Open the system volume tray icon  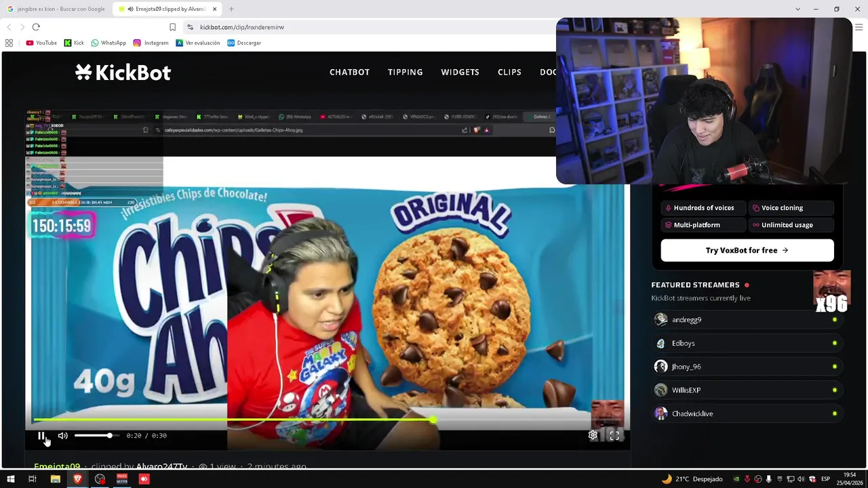(802, 479)
